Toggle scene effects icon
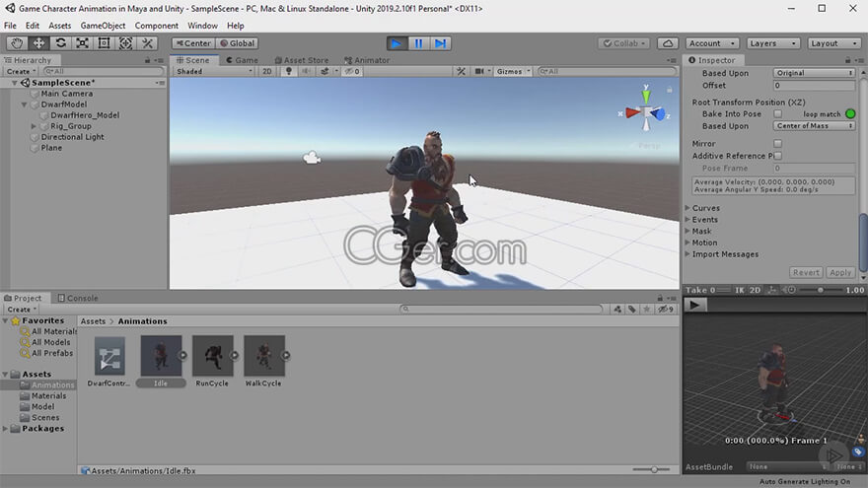 [x=325, y=71]
